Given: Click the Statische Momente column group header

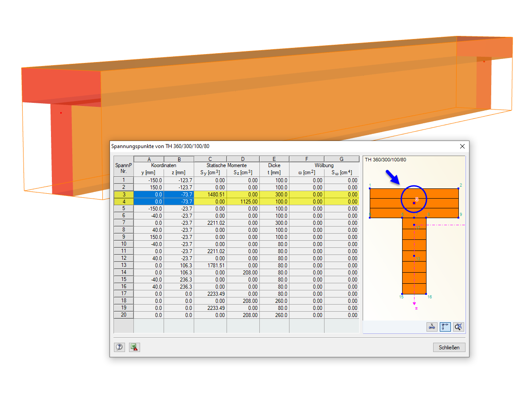Looking at the screenshot, I should (x=227, y=165).
